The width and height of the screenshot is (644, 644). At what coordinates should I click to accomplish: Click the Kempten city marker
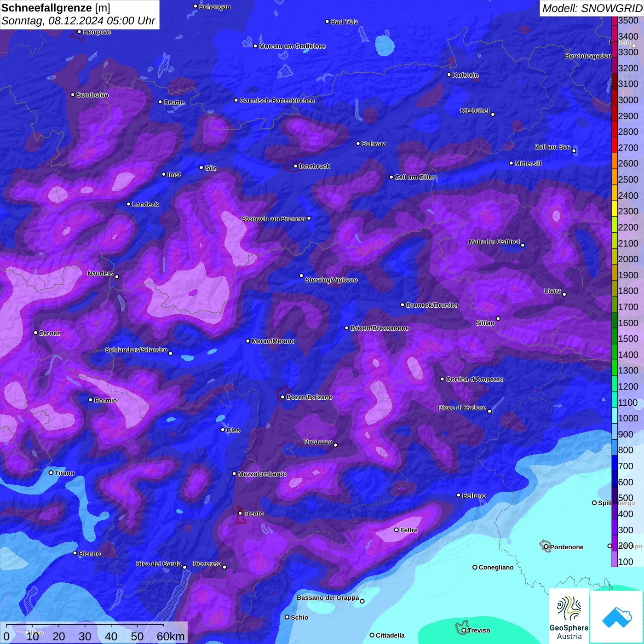point(79,32)
